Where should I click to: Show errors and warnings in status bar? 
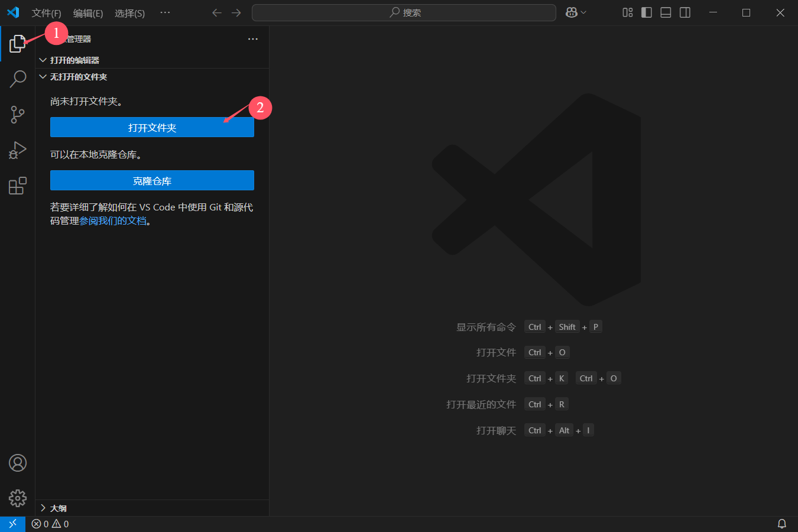tap(50, 524)
